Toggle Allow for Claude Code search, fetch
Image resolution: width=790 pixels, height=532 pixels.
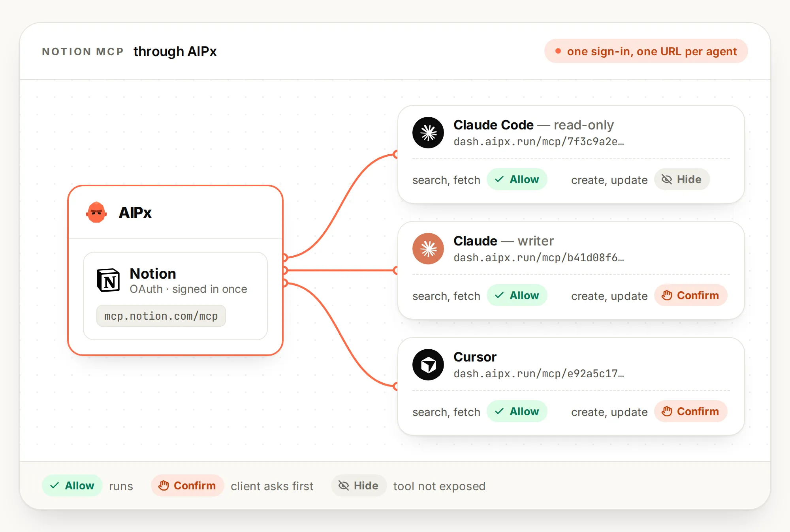click(517, 180)
